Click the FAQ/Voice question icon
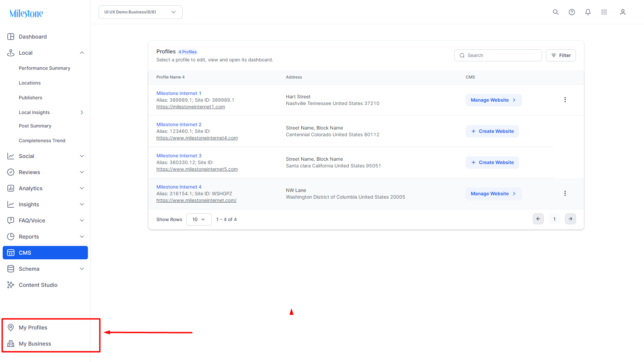 pyautogui.click(x=11, y=220)
